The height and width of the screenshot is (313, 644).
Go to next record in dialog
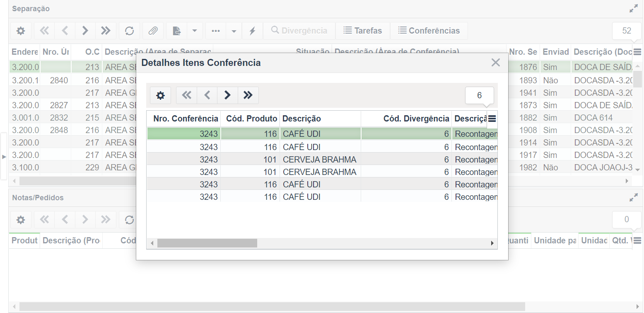click(227, 95)
